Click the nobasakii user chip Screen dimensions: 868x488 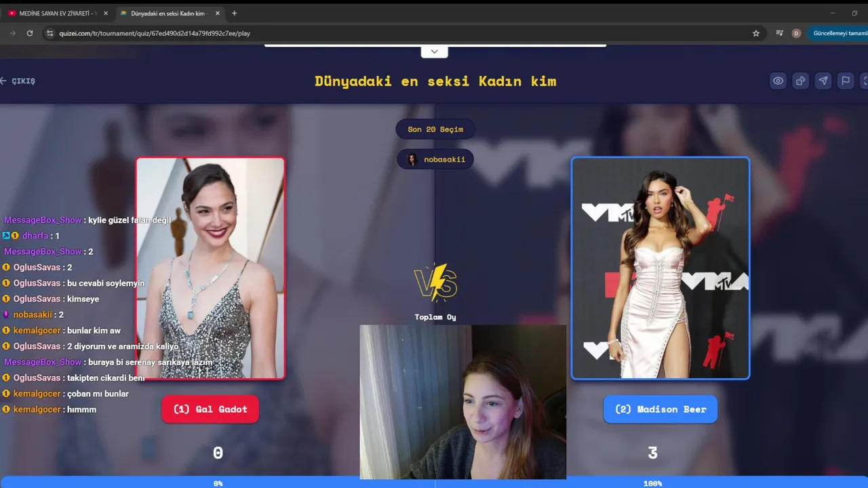435,159
